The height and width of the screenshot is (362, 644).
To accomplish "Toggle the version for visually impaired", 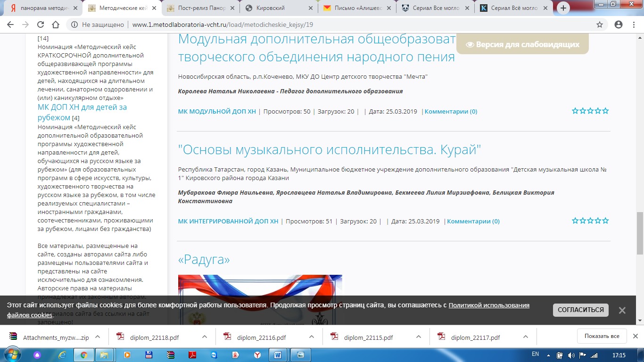I will tap(522, 45).
